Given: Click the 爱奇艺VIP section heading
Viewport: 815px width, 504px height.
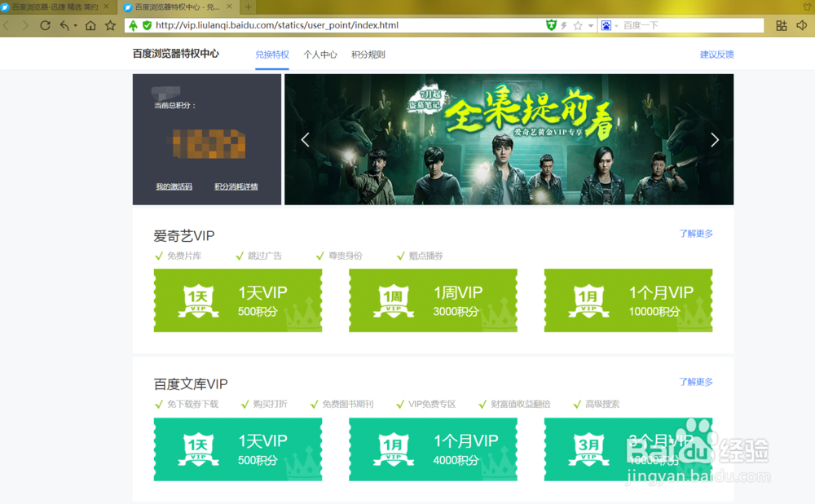Looking at the screenshot, I should click(x=184, y=236).
